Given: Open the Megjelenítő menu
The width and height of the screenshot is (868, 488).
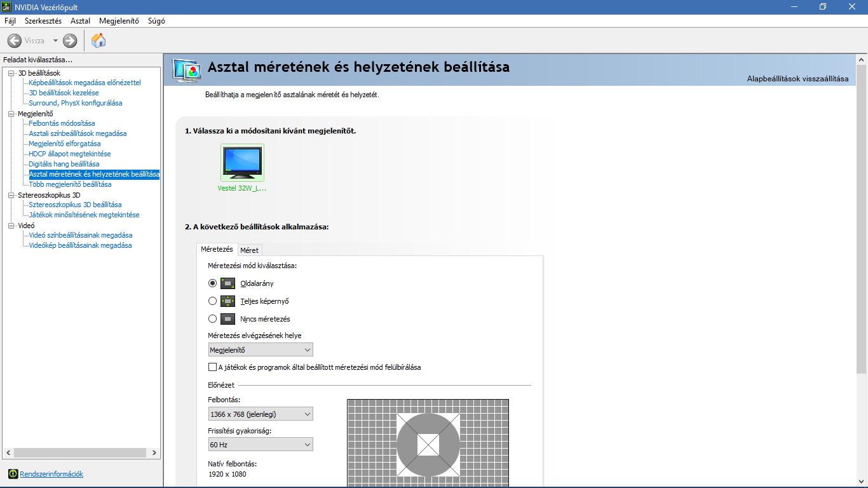Looking at the screenshot, I should click(119, 21).
